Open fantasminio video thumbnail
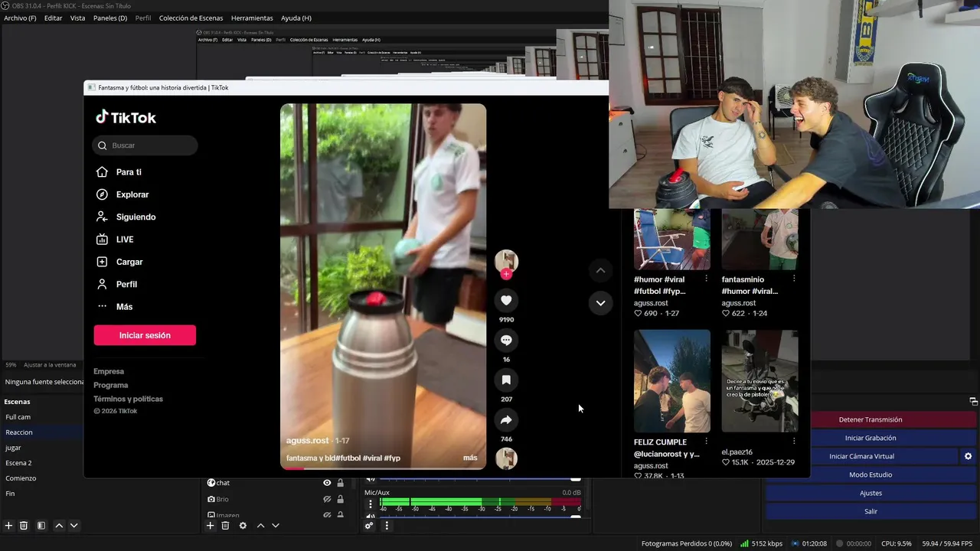This screenshot has width=980, height=551. (x=759, y=239)
